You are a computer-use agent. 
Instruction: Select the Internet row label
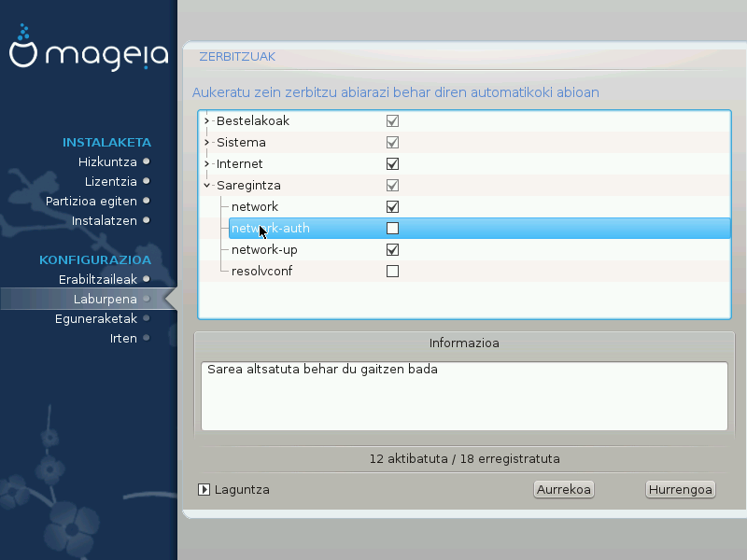(x=240, y=164)
